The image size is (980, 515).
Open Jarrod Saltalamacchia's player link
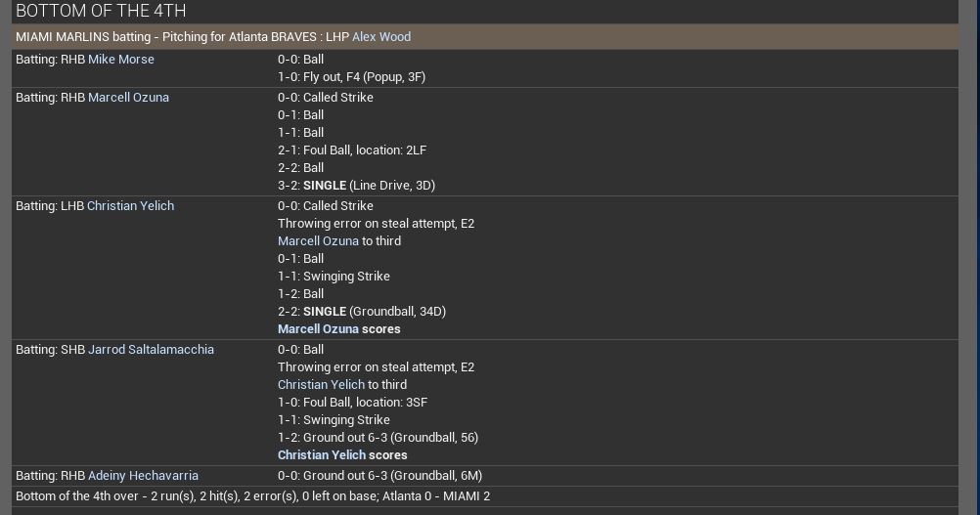pyautogui.click(x=151, y=350)
